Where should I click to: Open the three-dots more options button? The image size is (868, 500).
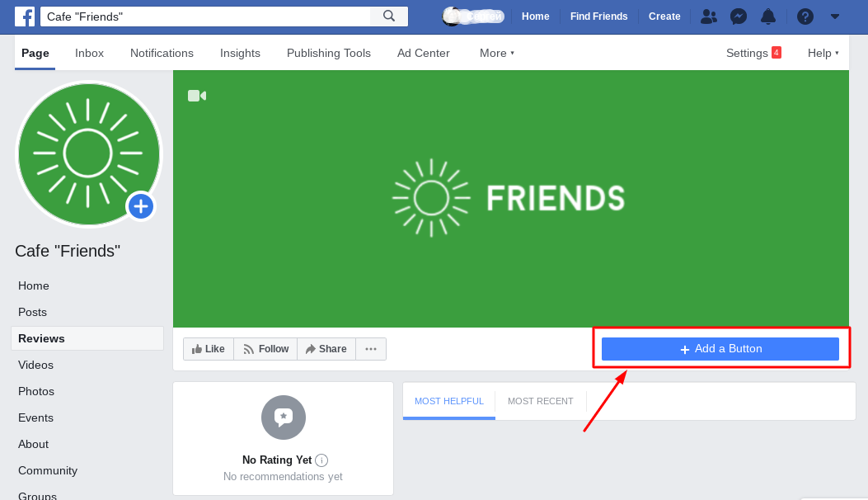[371, 349]
